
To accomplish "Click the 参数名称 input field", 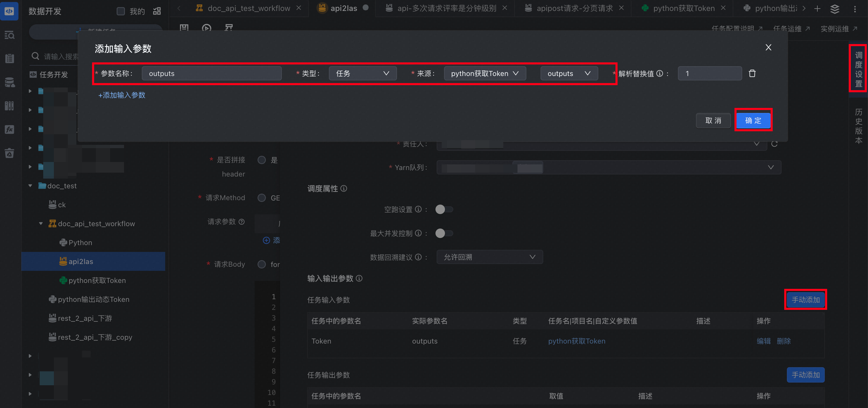I will tap(211, 73).
